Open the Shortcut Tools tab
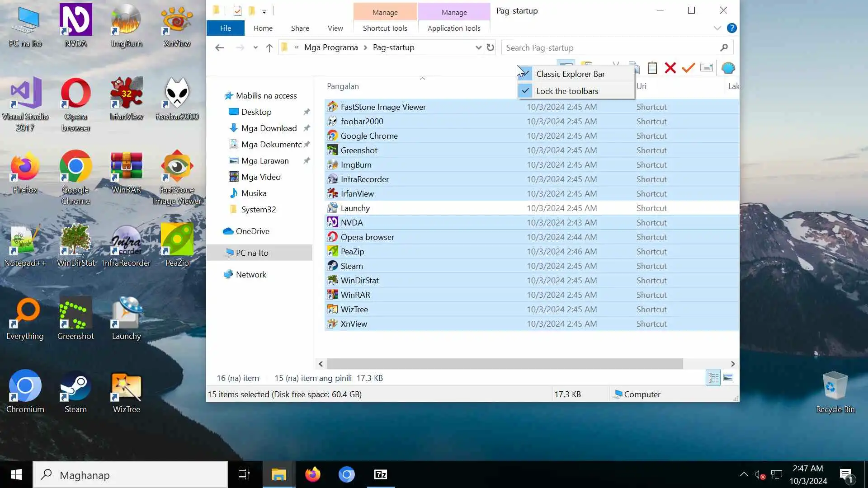 (385, 28)
